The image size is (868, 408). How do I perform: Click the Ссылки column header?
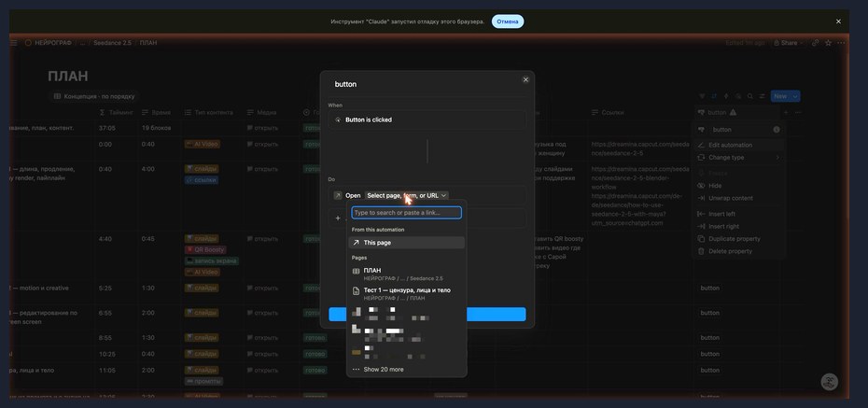click(x=639, y=112)
